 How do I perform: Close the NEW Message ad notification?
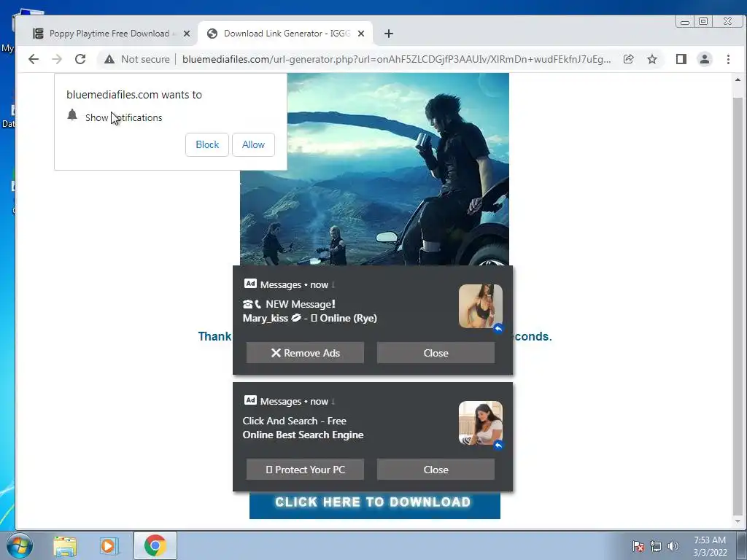[x=436, y=353]
